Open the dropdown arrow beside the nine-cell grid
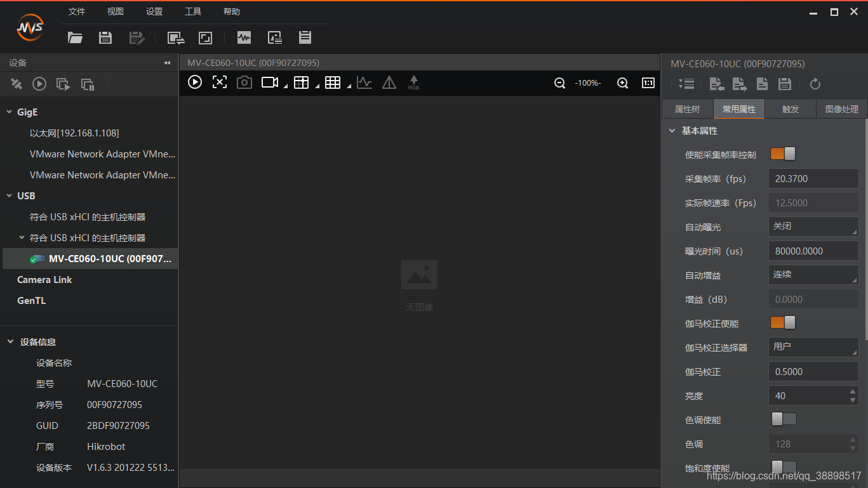 click(349, 86)
